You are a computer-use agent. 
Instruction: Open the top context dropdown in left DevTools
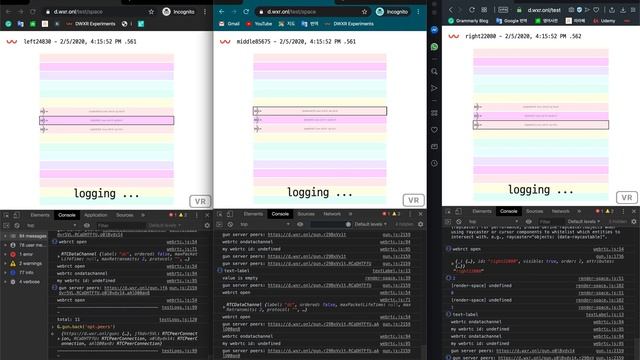coord(51,225)
